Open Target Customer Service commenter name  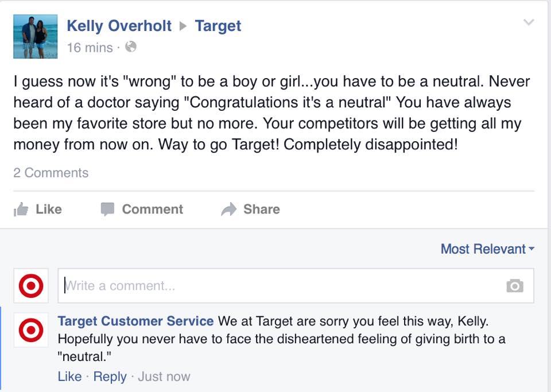point(135,321)
